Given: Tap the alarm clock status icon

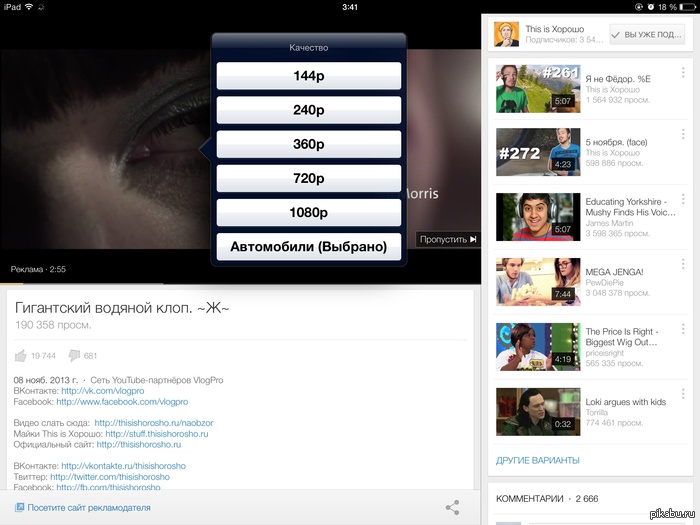Looking at the screenshot, I should (x=650, y=7).
